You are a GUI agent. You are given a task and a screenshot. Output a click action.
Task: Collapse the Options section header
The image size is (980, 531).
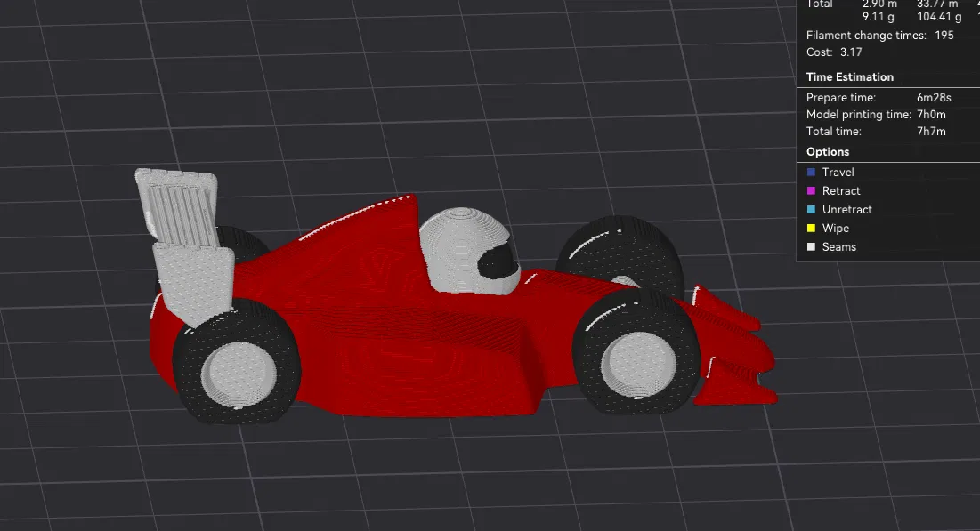(827, 151)
